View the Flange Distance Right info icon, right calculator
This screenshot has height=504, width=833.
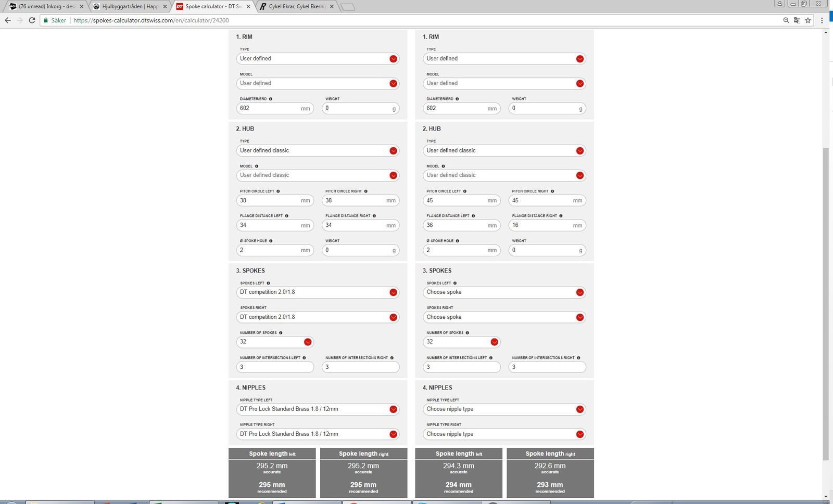click(561, 216)
